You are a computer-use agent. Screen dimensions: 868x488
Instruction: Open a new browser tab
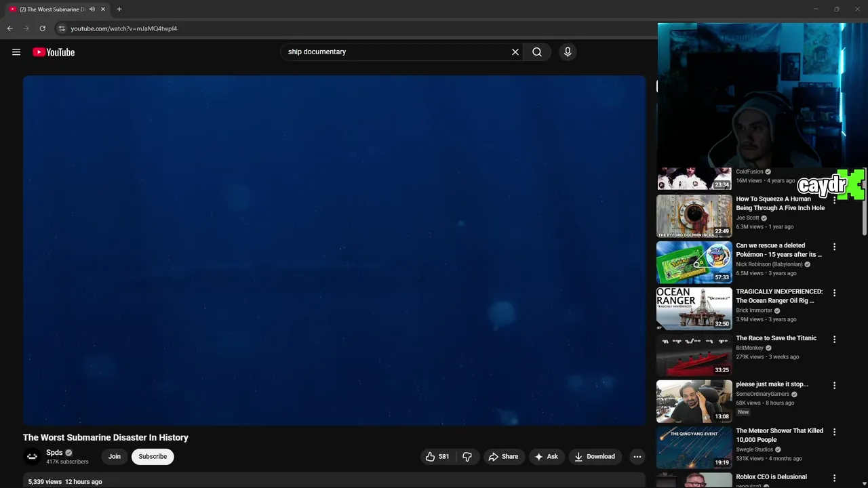point(119,9)
